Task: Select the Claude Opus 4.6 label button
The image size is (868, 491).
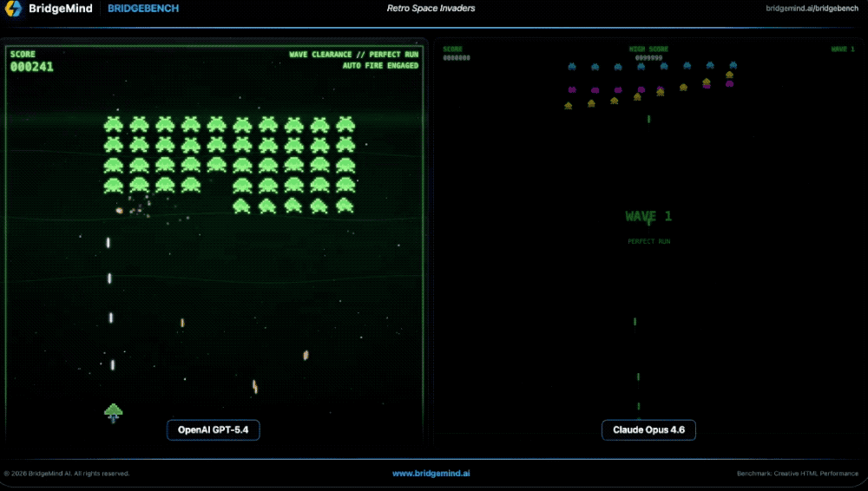Action: coord(648,430)
